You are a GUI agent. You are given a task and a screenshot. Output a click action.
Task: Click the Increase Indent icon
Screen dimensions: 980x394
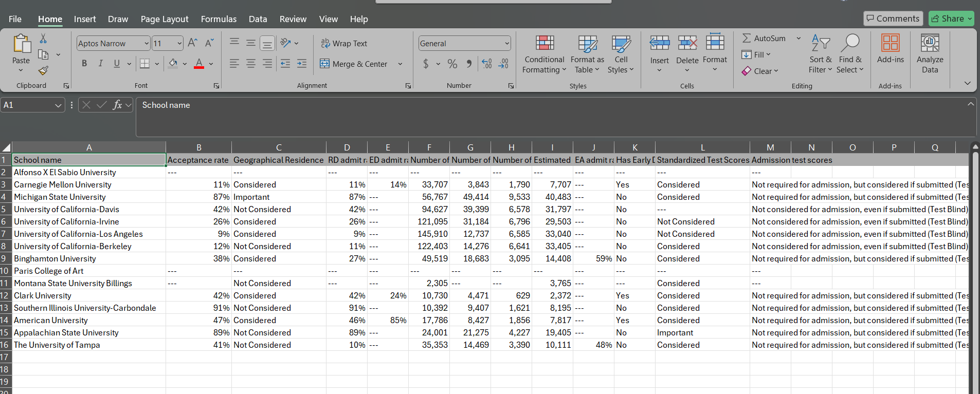(302, 64)
